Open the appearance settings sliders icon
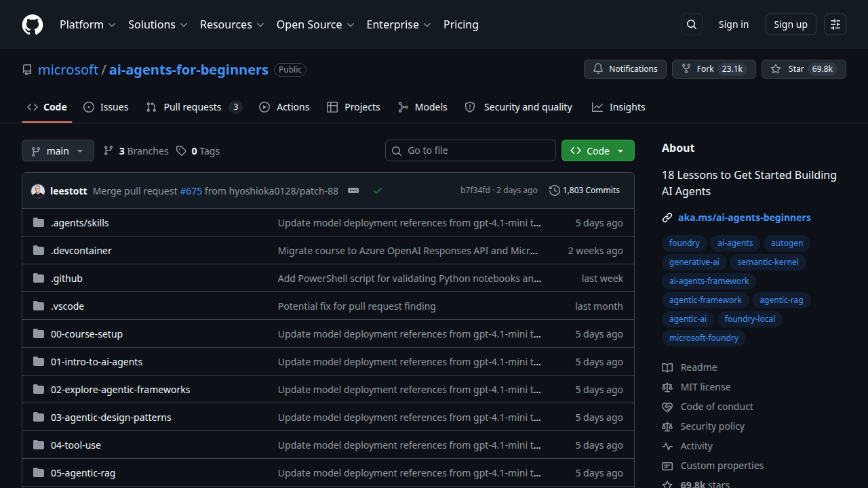Screen dimensions: 868x488 (x=835, y=24)
